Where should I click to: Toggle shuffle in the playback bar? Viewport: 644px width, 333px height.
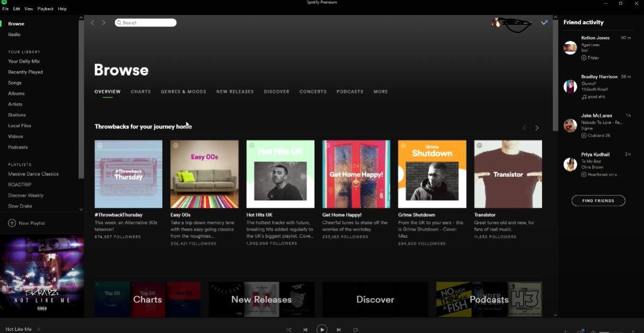(289, 329)
